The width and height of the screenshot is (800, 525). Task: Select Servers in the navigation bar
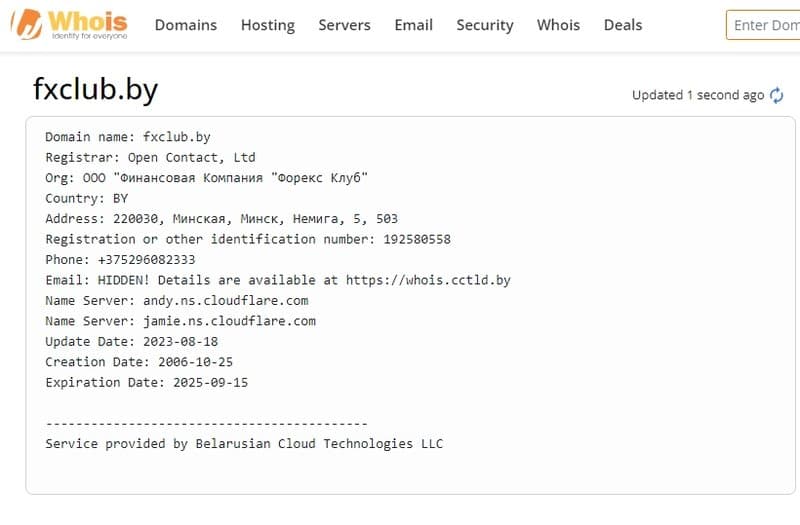(344, 25)
